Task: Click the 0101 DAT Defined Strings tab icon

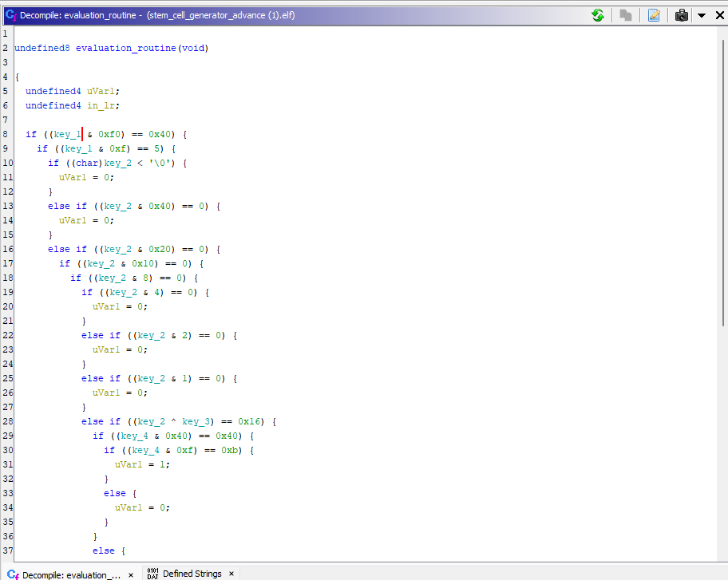Action: click(x=153, y=574)
